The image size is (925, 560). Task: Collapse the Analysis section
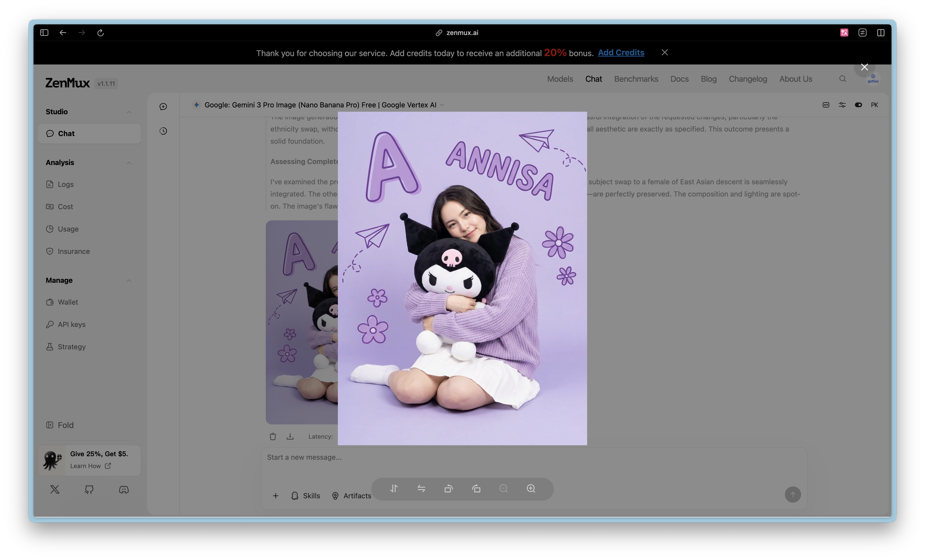point(129,162)
